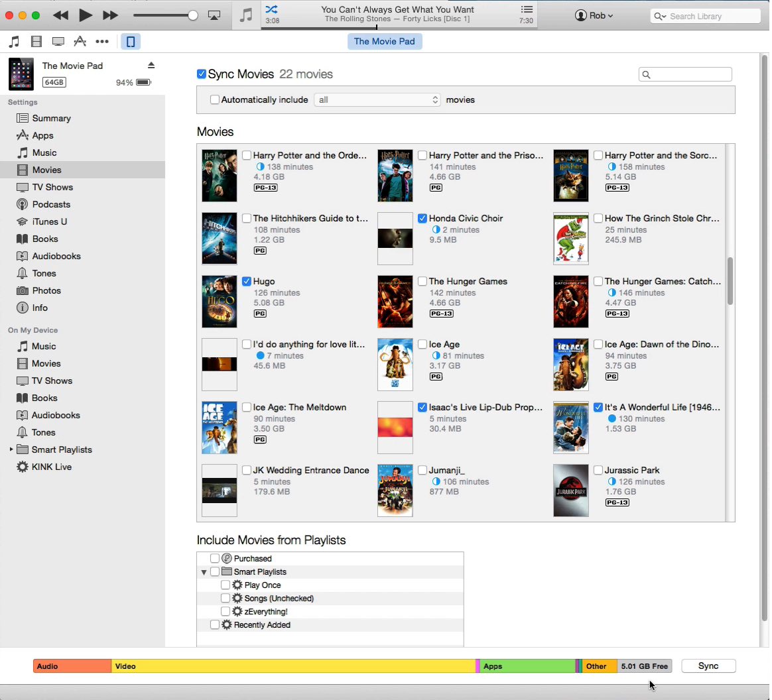Adjust the volume slider knob
This screenshot has width=772, height=700.
click(x=192, y=15)
